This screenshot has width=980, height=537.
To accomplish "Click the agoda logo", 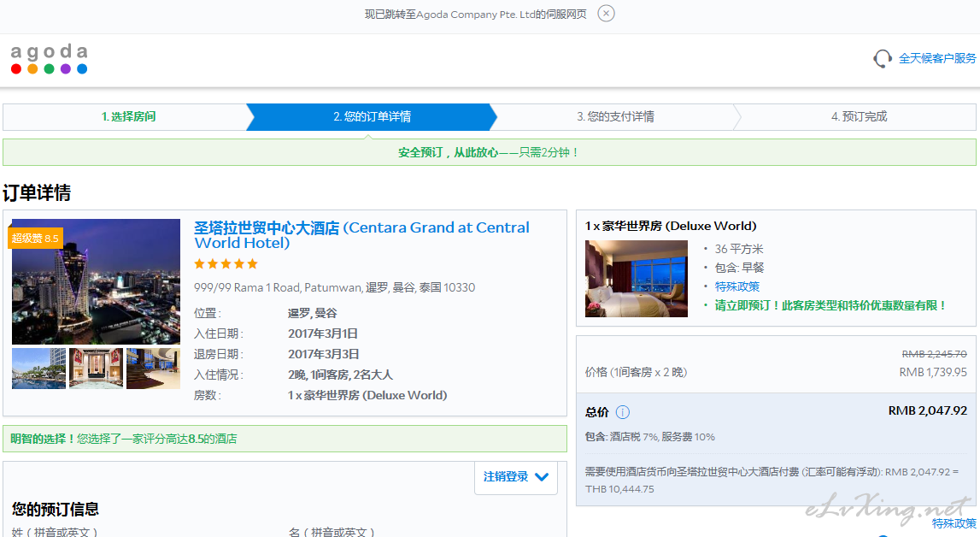I will [x=49, y=59].
